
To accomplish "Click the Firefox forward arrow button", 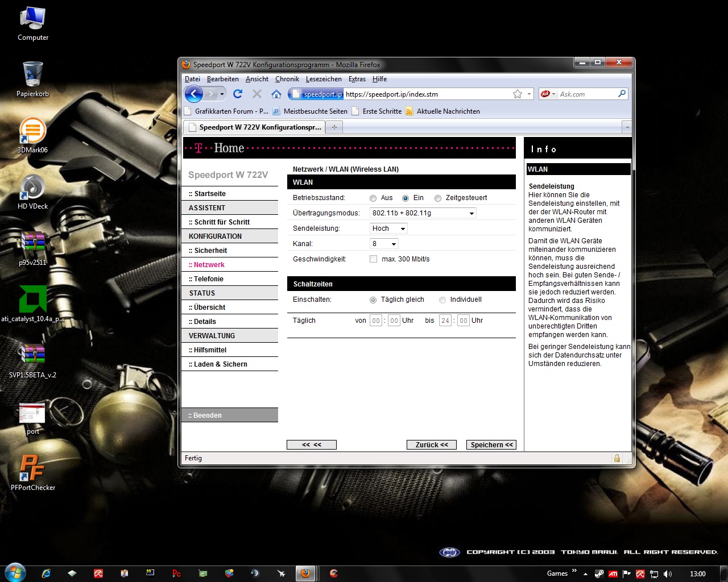I will (212, 94).
